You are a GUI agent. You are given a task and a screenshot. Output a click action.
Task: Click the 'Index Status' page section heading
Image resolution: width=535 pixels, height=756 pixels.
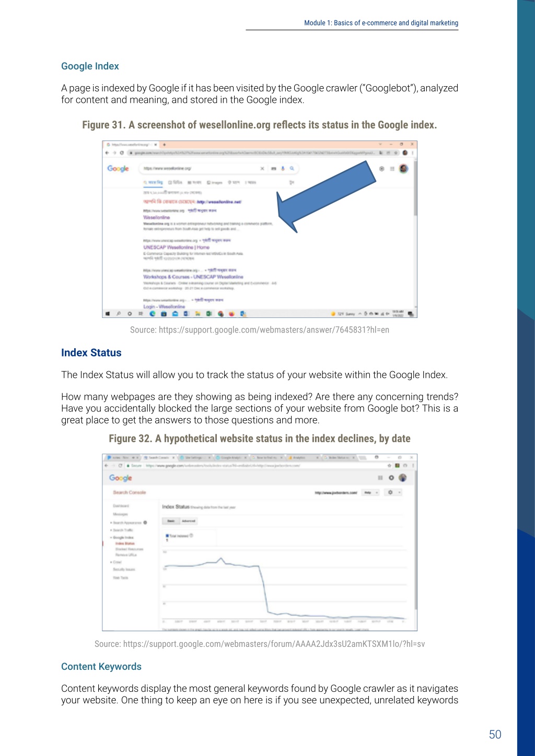(x=91, y=353)
